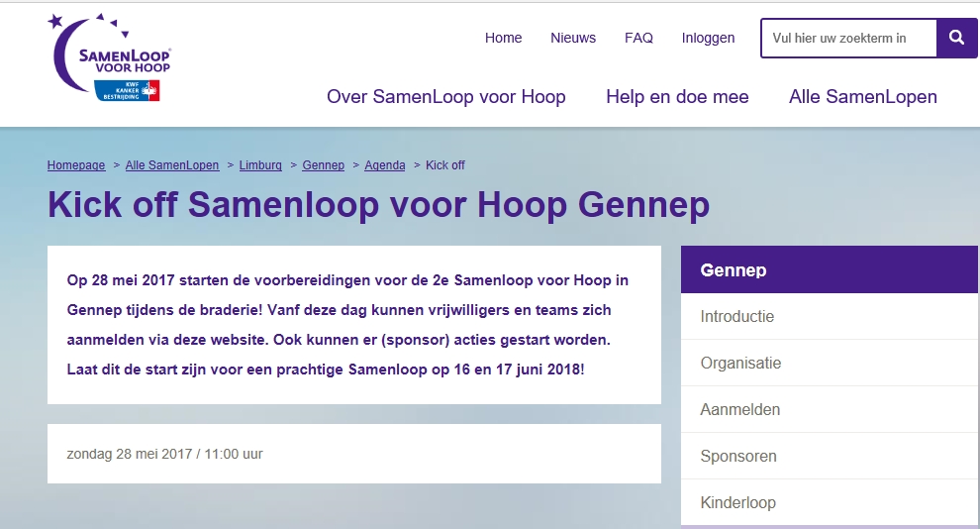980x529 pixels.
Task: Follow the 'Alle SamenLopen' breadcrumb link
Action: pos(172,165)
